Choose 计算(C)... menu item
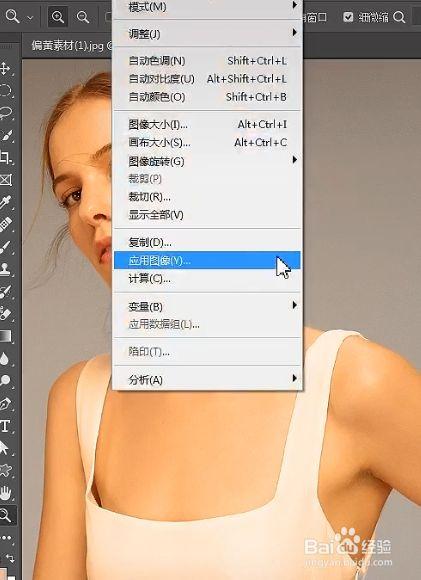Screen dimensions: 421x580 (208, 278)
